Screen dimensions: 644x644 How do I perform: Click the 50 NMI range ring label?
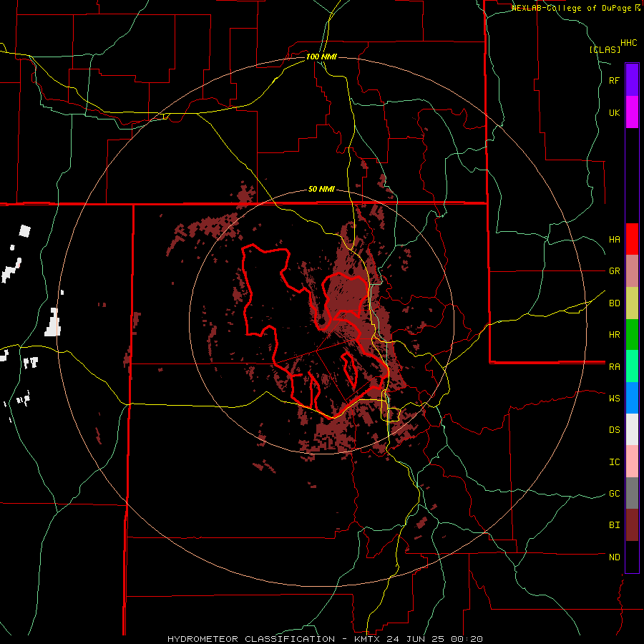click(321, 189)
